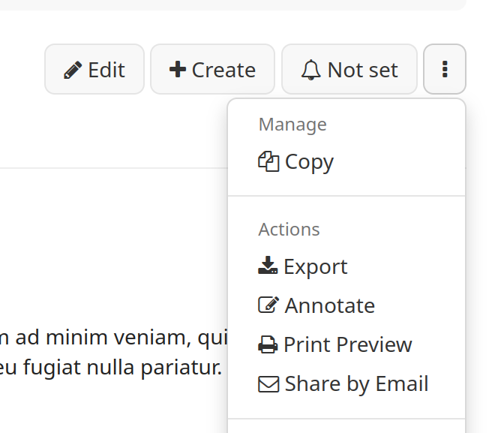Click the envelope icon for email sharing
Viewport: 504px width, 433px height.
(268, 384)
